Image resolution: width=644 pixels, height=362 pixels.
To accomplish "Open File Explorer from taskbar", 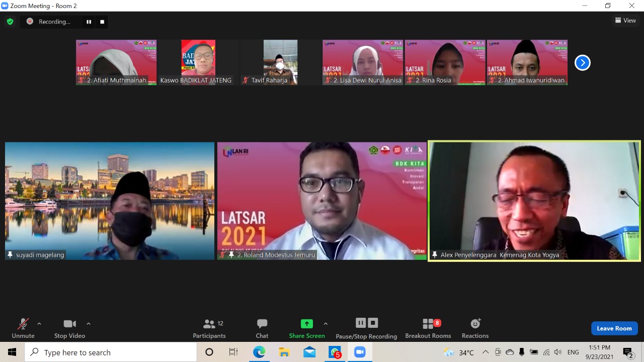I will 284,352.
